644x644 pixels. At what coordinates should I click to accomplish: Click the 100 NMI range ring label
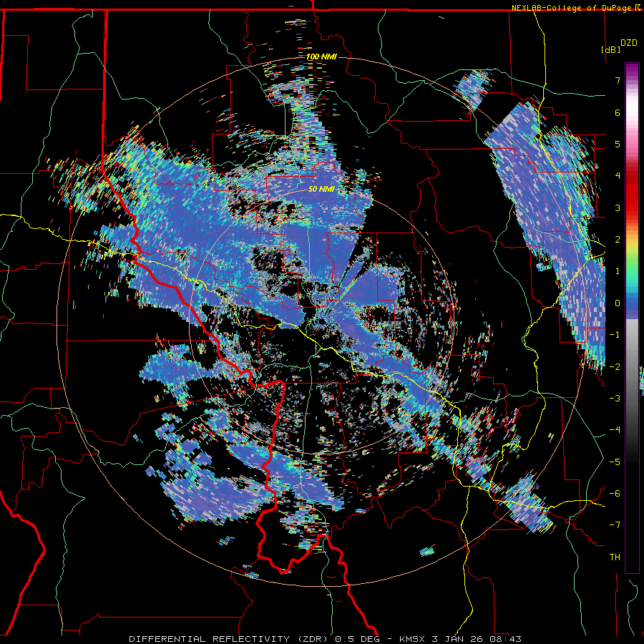tap(321, 57)
